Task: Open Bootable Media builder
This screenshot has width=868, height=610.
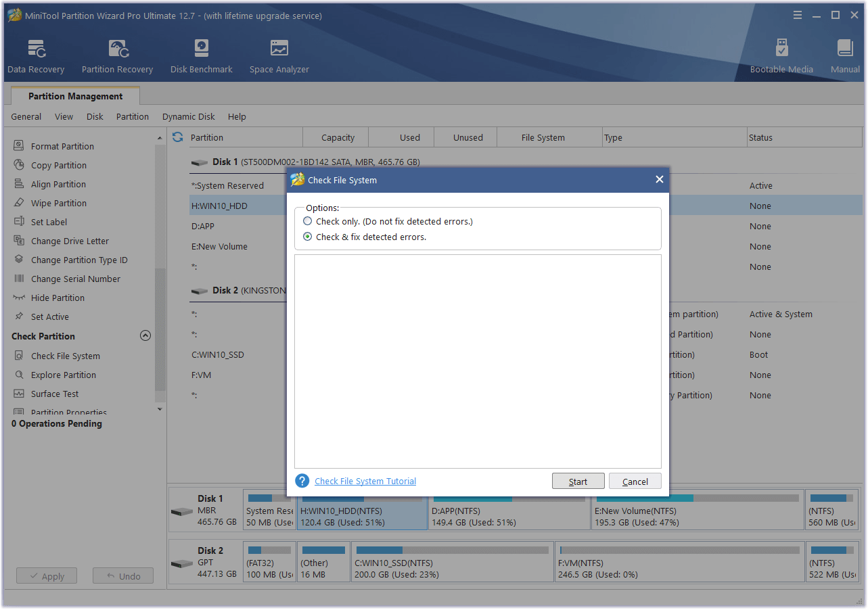Action: click(781, 57)
